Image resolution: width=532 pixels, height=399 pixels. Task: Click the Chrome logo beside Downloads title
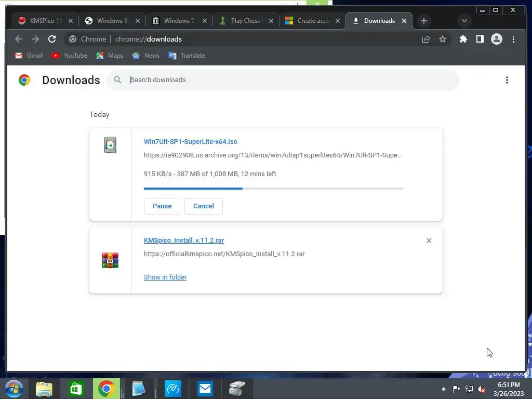click(x=24, y=79)
